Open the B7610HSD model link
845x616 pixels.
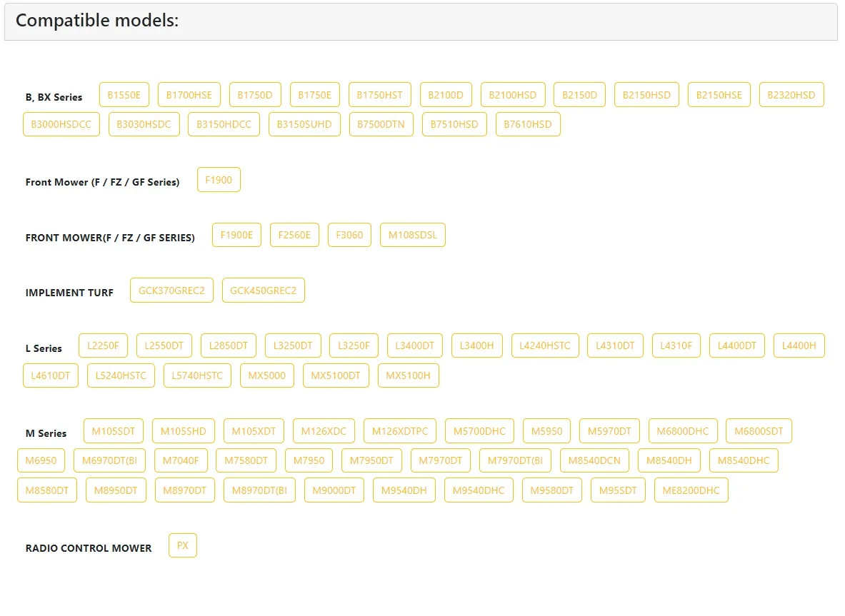point(528,124)
